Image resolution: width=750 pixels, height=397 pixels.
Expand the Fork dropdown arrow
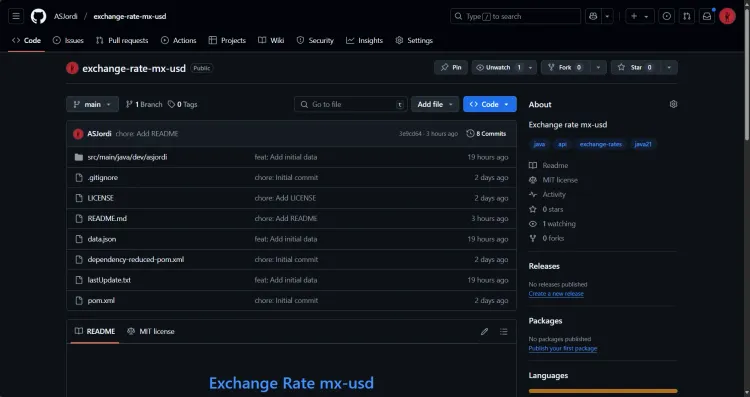click(598, 67)
